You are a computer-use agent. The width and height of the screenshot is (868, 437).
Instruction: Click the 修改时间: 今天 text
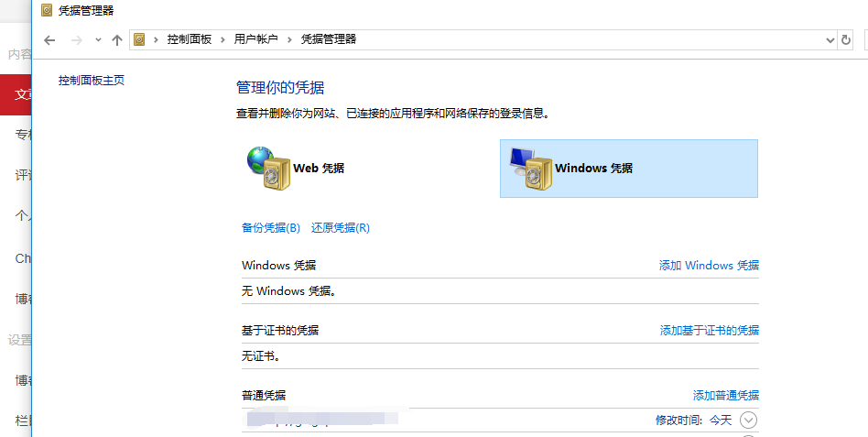click(694, 421)
